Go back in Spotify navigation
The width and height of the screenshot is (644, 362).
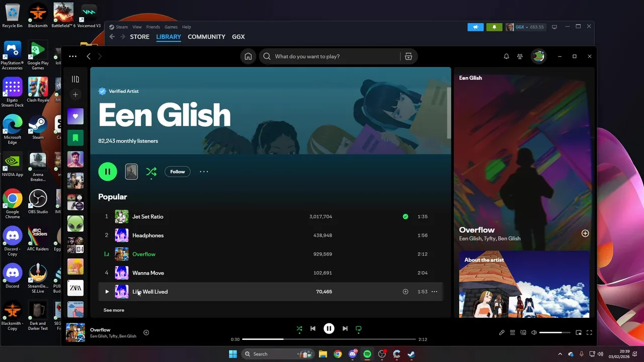[89, 56]
